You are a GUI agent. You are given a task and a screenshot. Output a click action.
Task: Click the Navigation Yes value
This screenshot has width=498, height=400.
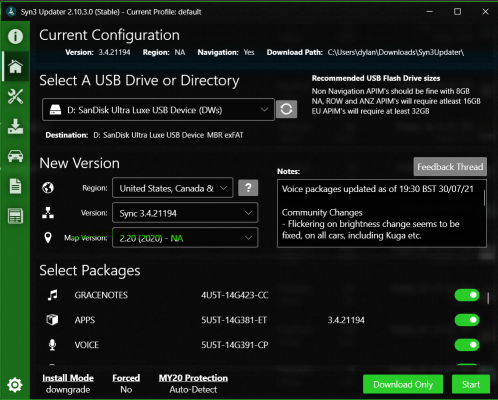[x=249, y=52]
